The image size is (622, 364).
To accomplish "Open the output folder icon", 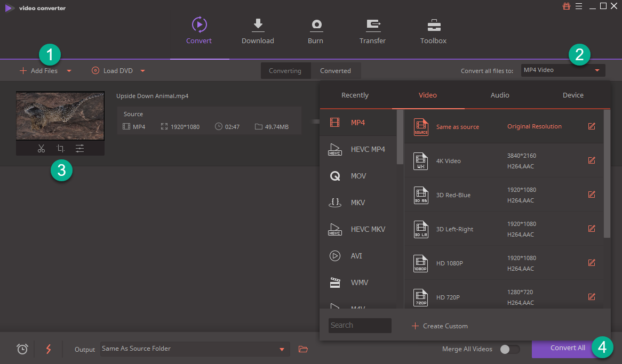I will pyautogui.click(x=303, y=349).
